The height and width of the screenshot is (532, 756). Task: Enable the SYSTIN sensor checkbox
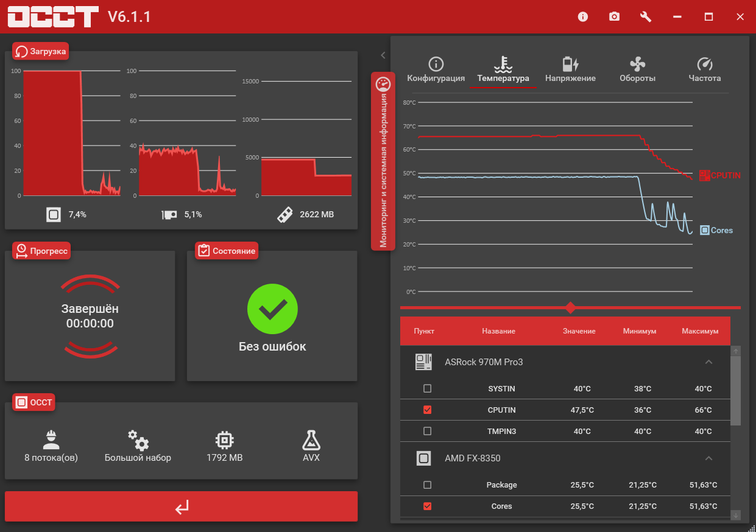pos(427,388)
